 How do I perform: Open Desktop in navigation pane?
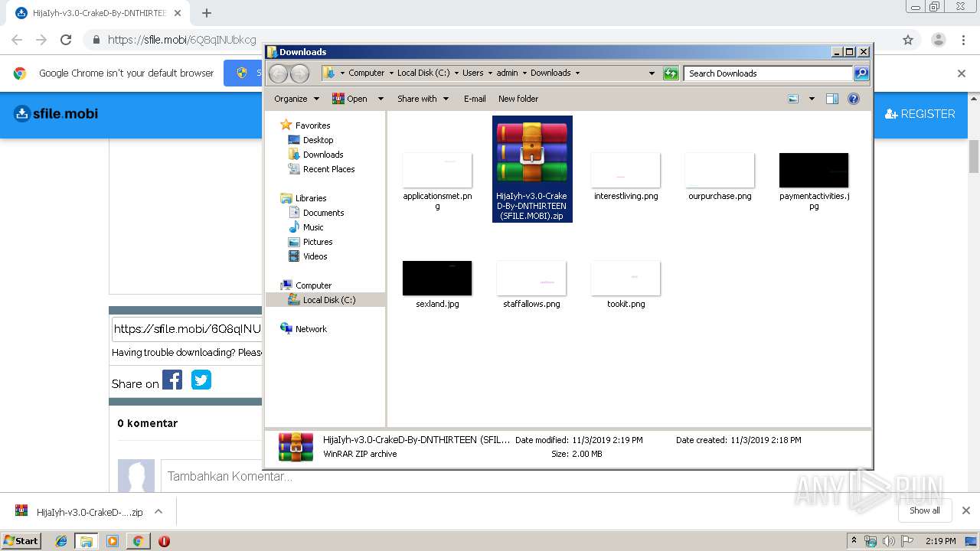(x=311, y=140)
